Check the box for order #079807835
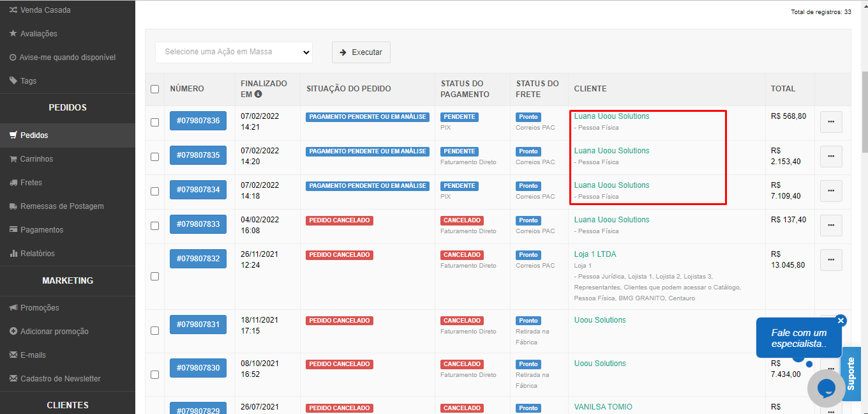The width and height of the screenshot is (868, 414). 154,157
